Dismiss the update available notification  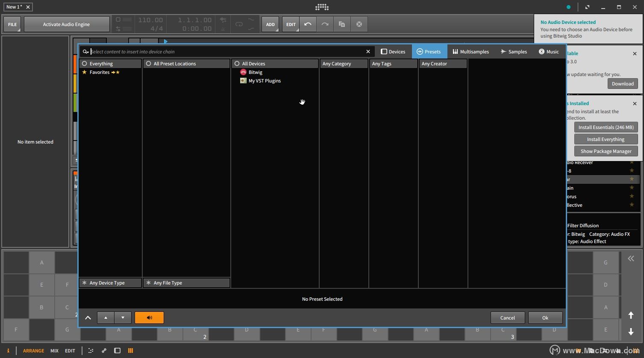(635, 53)
